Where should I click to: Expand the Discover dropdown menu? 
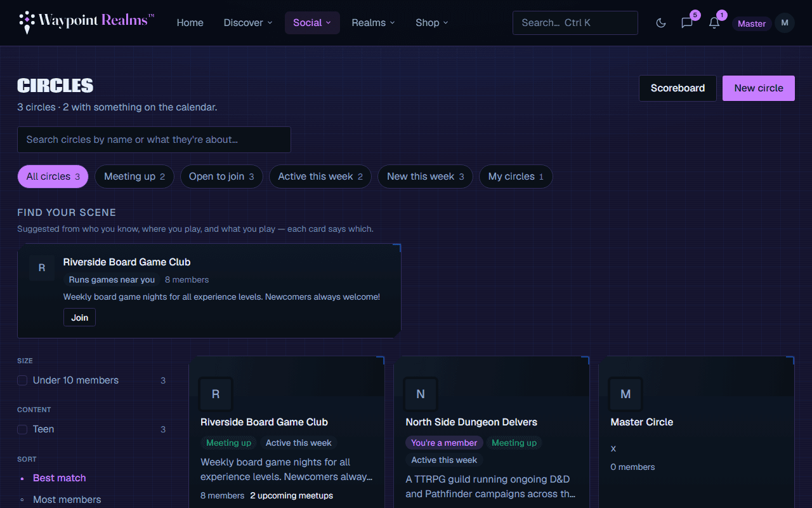(x=248, y=23)
